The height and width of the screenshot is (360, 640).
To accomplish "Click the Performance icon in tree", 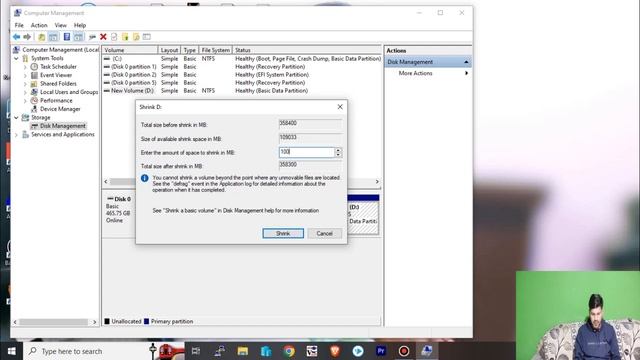I will (34, 100).
